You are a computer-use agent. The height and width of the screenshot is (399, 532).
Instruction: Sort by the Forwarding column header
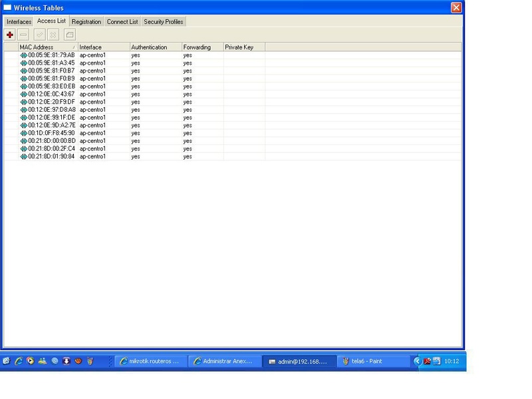[x=203, y=47]
